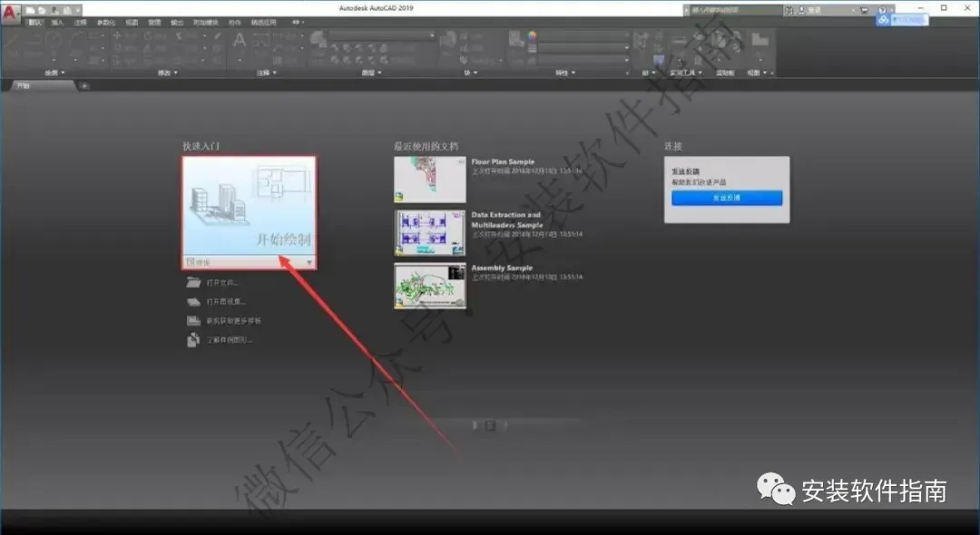
Task: Open the AutoCAD application menu logo button
Action: tap(10, 13)
